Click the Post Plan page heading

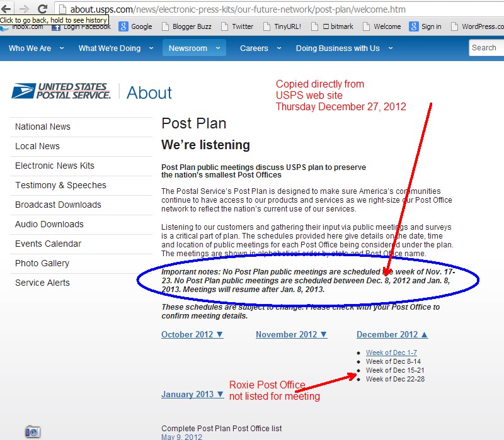pos(194,123)
